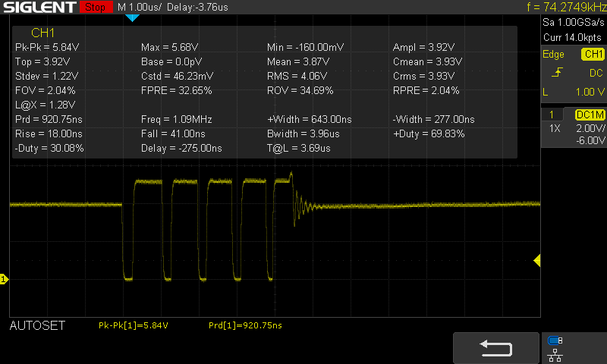This screenshot has height=364, width=607.
Task: Click the back return arrow button
Action: (496, 348)
